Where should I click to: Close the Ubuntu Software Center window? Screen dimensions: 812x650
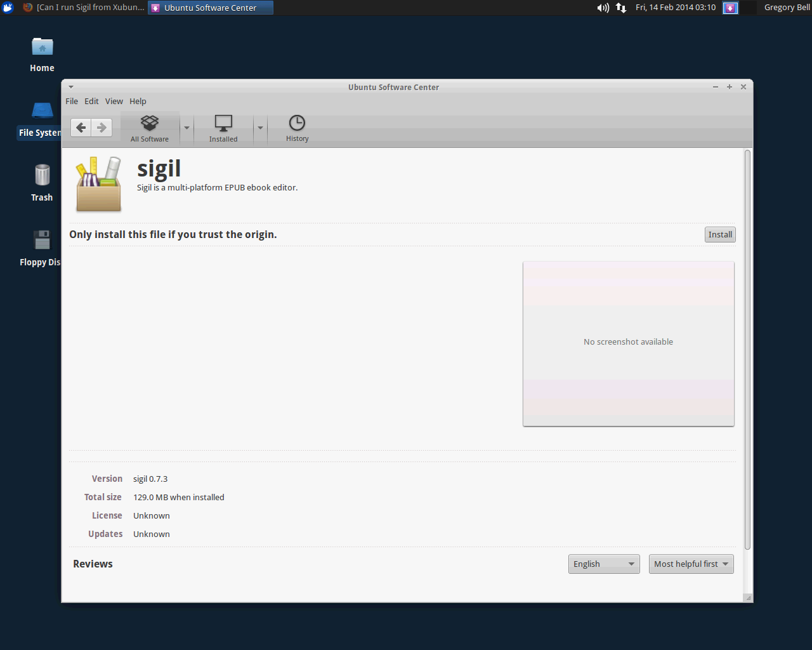[x=743, y=87]
